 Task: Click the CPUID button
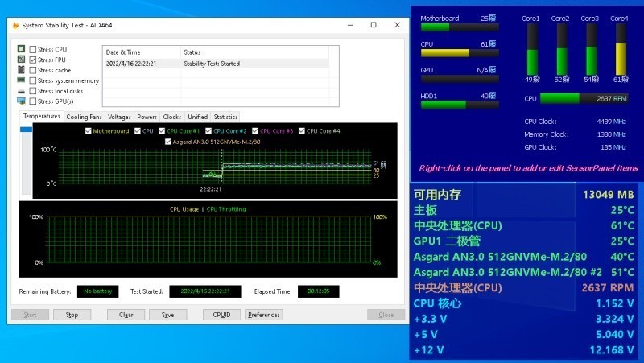221,315
